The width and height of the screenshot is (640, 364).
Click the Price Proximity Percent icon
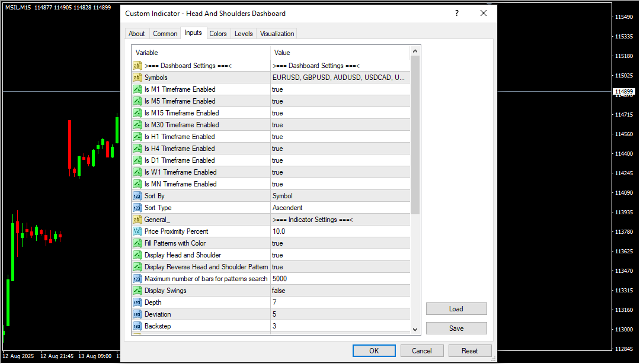(x=137, y=231)
